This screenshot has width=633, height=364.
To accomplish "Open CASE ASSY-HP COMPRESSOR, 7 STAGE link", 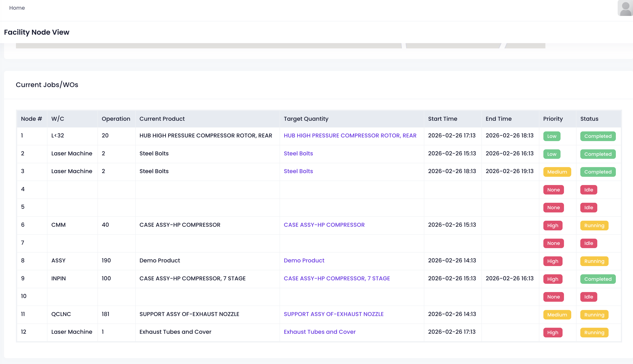I will coord(337,279).
